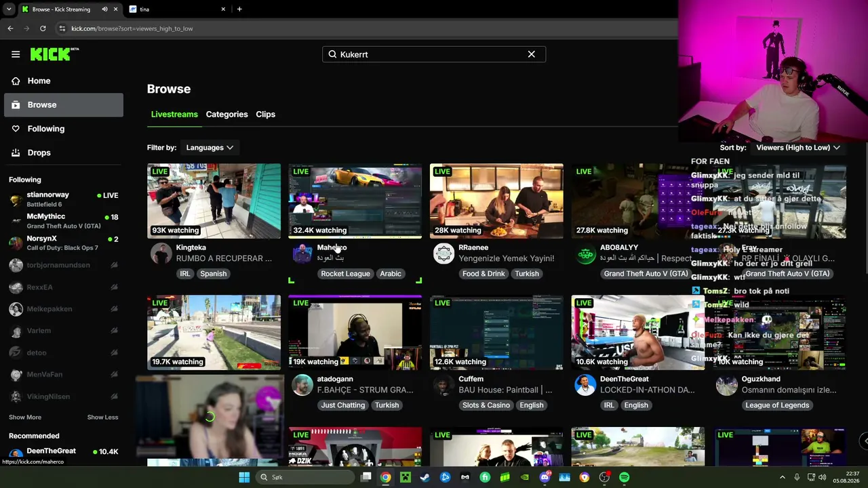Switch to the tina browser tab
868x488 pixels.
(176, 9)
